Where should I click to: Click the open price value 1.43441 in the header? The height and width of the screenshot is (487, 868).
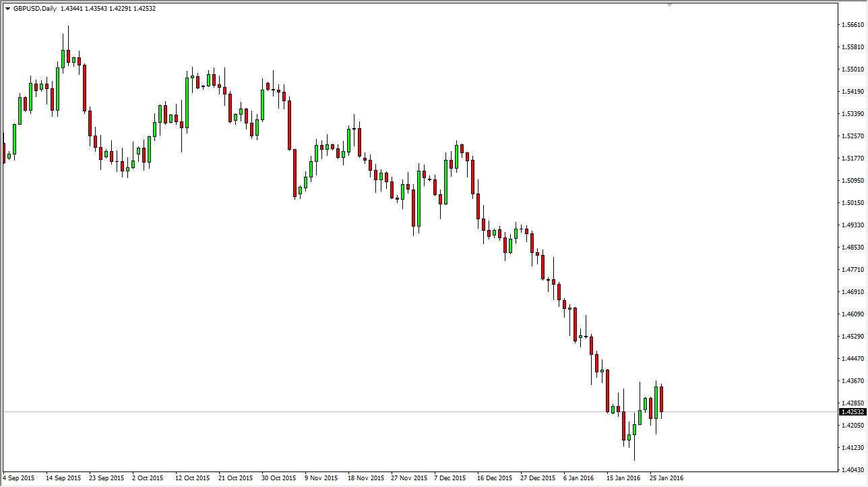(71, 9)
